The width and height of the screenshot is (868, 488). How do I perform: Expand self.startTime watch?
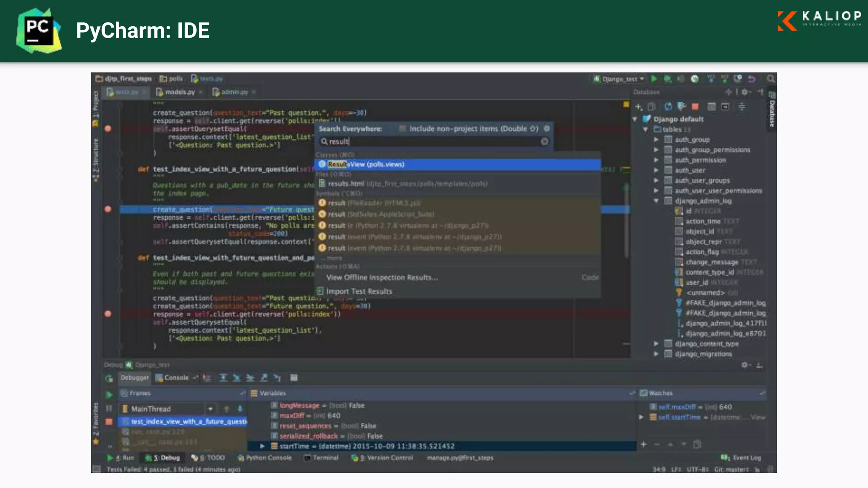(641, 417)
